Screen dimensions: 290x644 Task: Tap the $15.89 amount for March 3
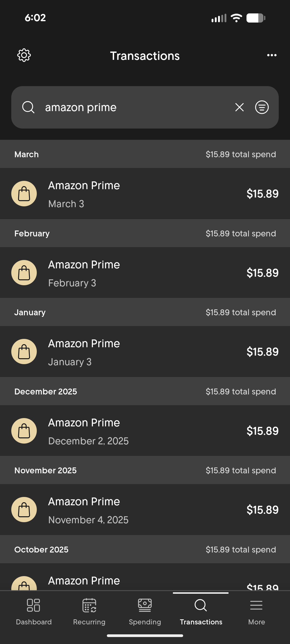pos(262,194)
